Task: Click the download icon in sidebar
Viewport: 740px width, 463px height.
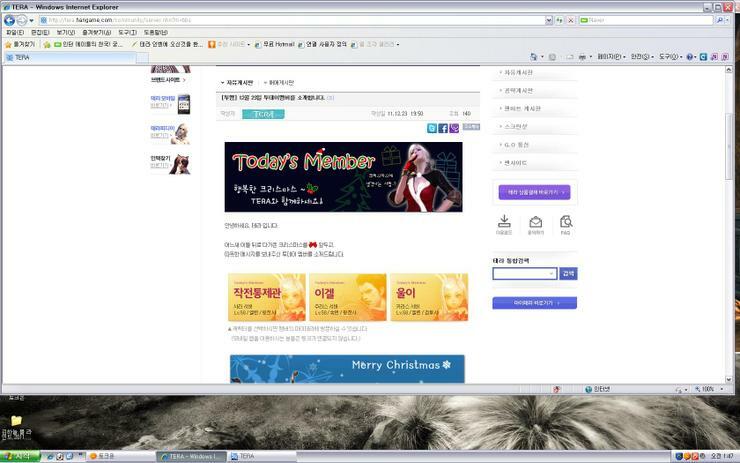Action: coord(505,222)
